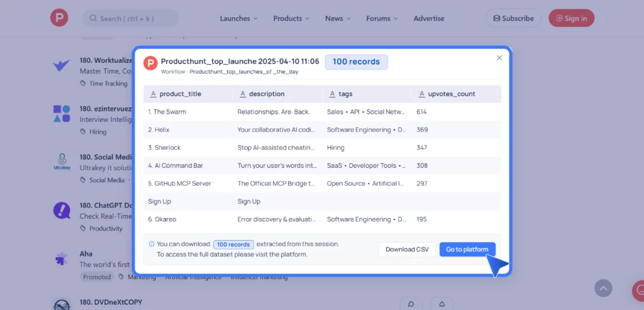The width and height of the screenshot is (644, 310).
Task: Click the scroll-to-top arrow button
Action: [603, 288]
